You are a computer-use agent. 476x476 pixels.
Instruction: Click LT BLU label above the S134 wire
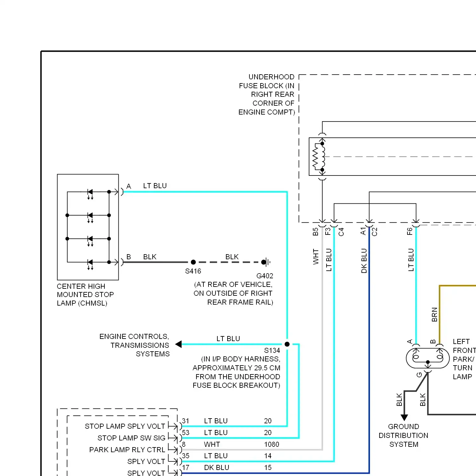(228, 339)
